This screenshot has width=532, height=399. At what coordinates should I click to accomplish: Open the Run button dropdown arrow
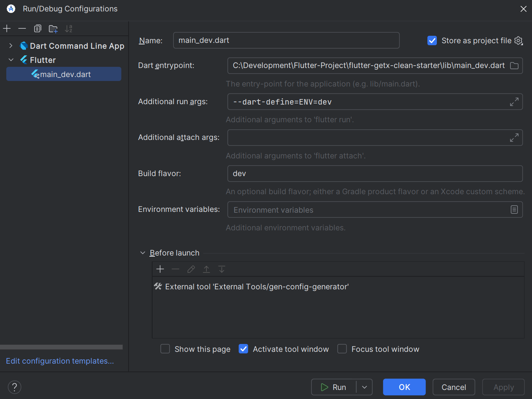point(364,387)
